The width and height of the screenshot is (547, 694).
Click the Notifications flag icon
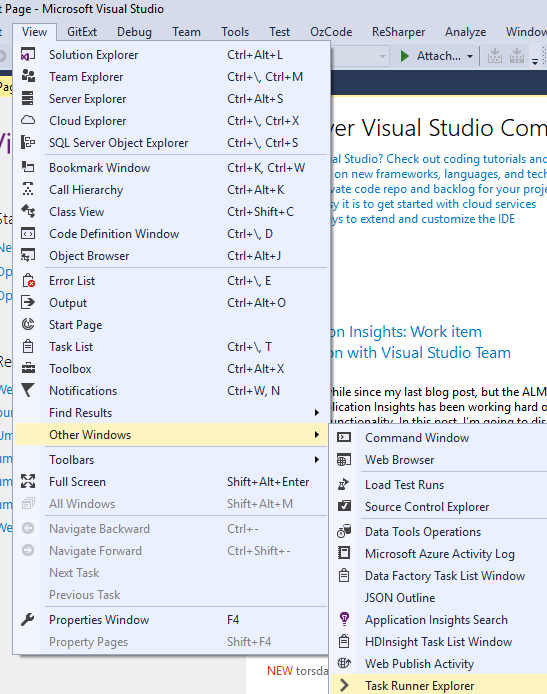coord(28,390)
